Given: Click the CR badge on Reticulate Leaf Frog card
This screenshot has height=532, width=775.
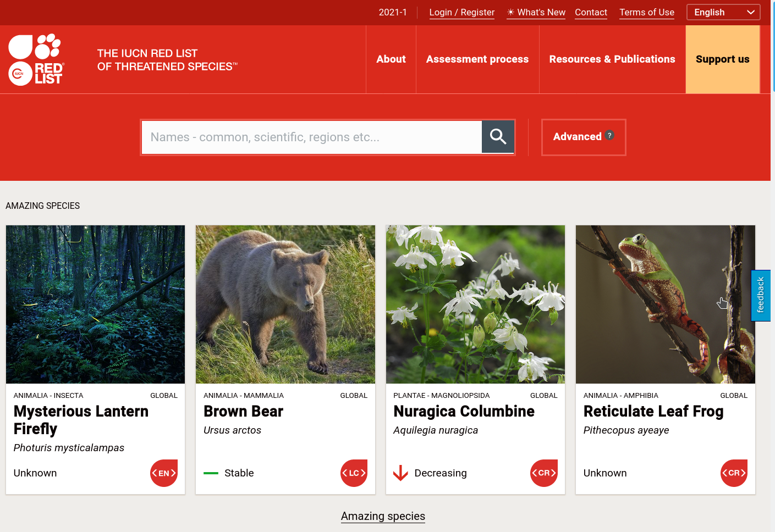Looking at the screenshot, I should 734,473.
